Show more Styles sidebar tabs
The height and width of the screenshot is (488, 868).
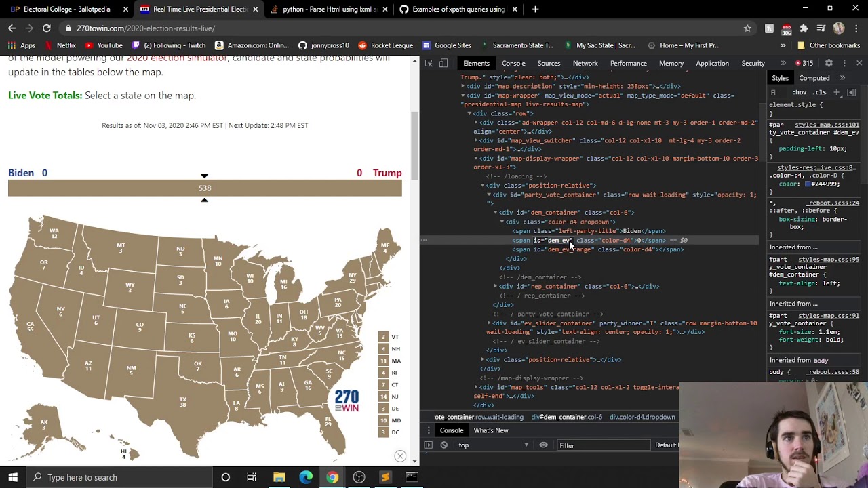point(843,78)
